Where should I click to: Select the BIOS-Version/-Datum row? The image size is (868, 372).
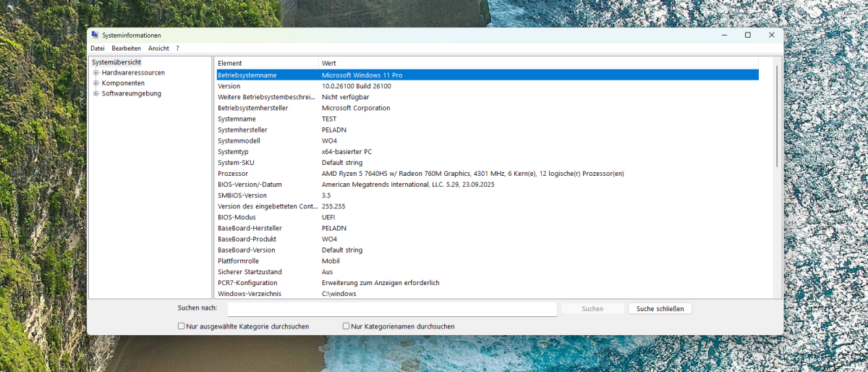[487, 185]
